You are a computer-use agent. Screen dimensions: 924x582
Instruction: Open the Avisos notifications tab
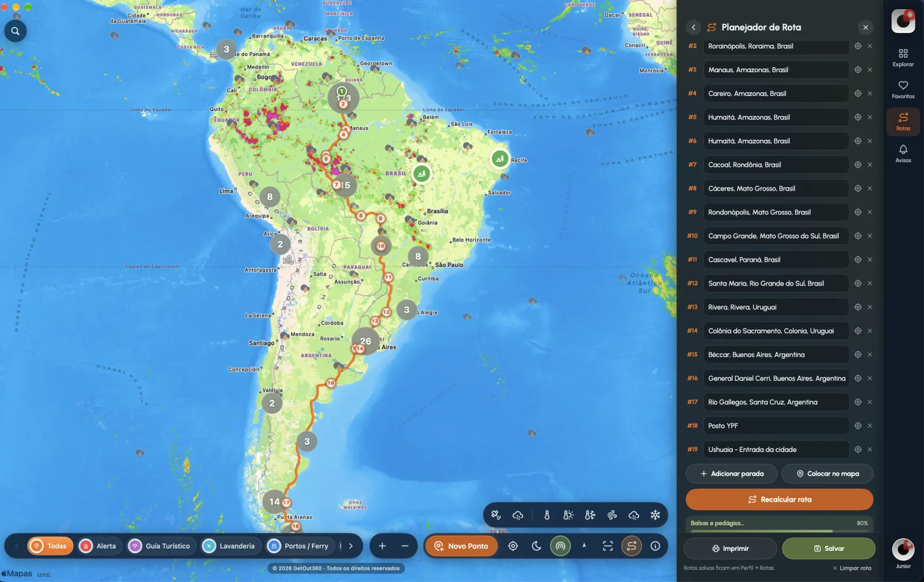coord(903,154)
